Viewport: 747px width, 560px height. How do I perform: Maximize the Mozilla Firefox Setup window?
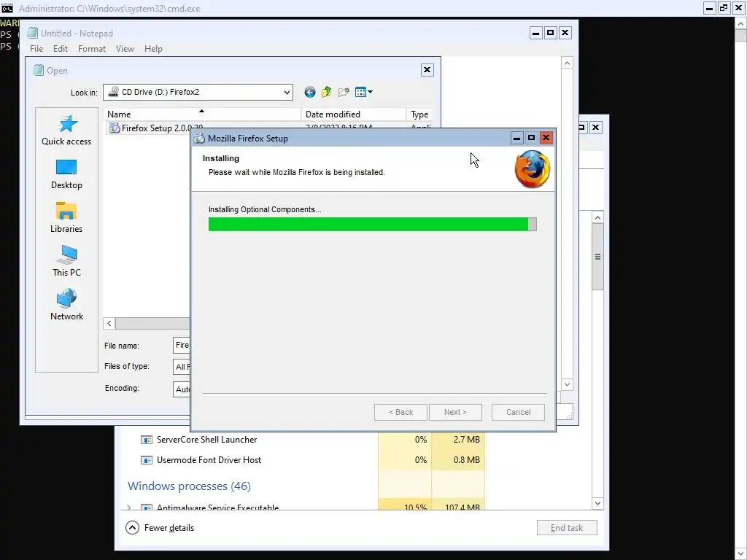click(531, 138)
